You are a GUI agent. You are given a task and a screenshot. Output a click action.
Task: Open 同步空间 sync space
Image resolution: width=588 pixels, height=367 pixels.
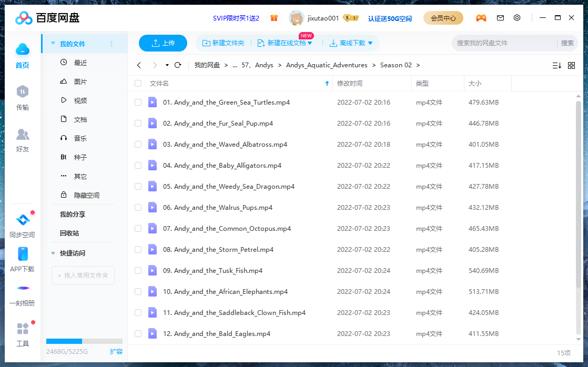(22, 223)
